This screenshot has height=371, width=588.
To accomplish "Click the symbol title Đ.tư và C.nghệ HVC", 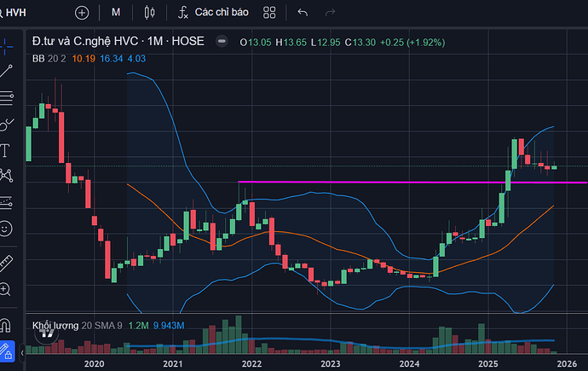I will click(x=85, y=41).
